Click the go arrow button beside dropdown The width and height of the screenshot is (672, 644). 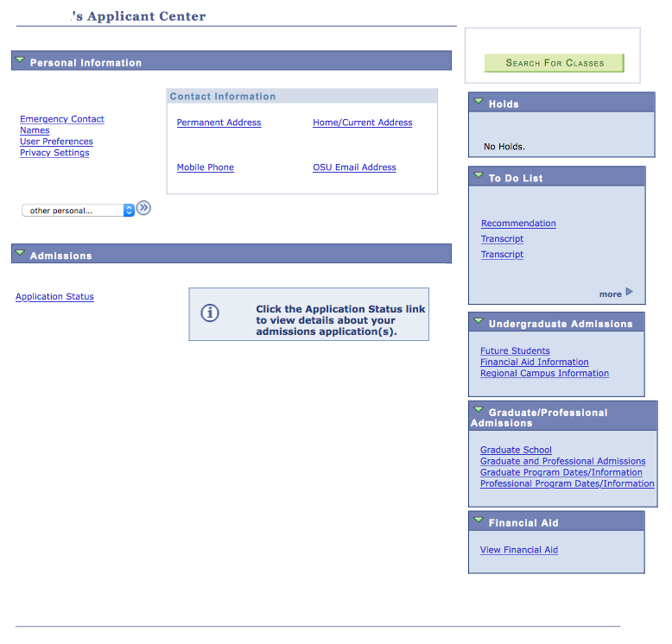tap(143, 208)
